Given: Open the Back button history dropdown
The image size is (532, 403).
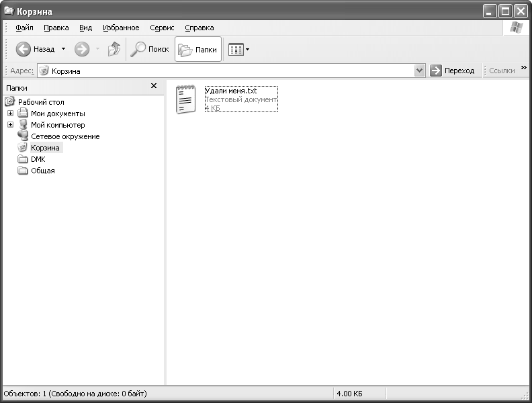Looking at the screenshot, I should [64, 49].
